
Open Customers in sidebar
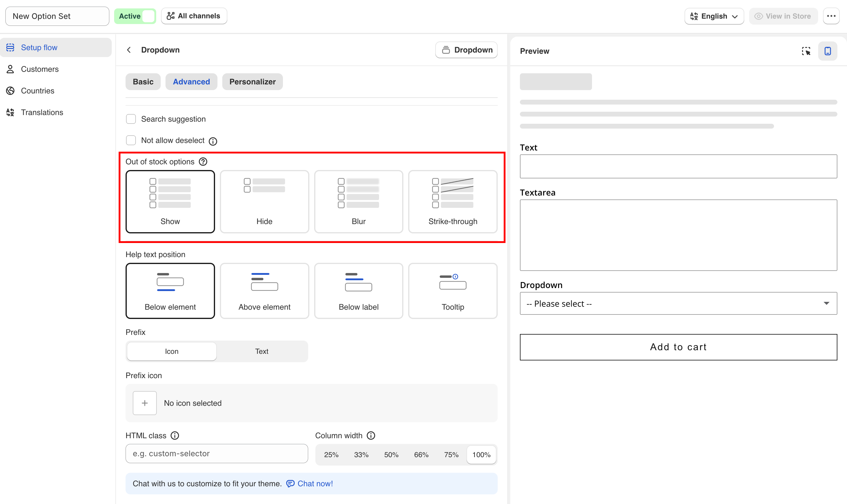tap(56, 69)
